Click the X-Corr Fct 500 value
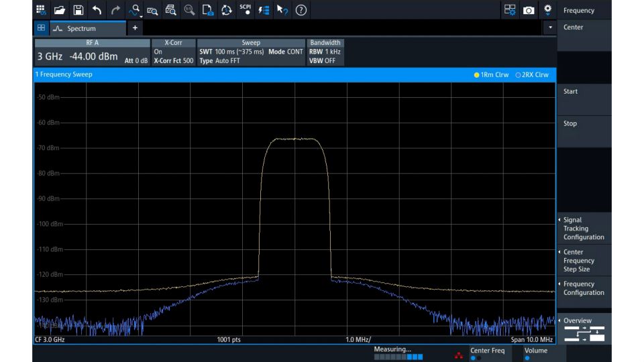The height and width of the screenshot is (362, 644). pos(173,61)
